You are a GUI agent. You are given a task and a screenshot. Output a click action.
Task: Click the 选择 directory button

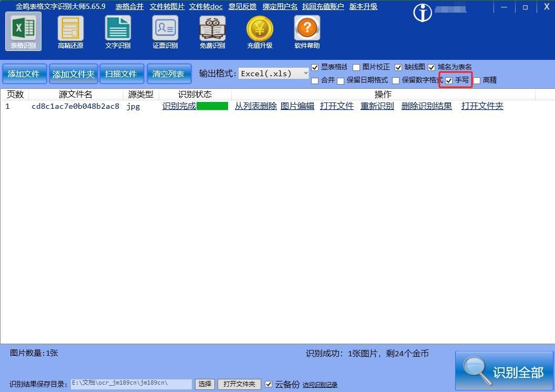[x=205, y=384]
